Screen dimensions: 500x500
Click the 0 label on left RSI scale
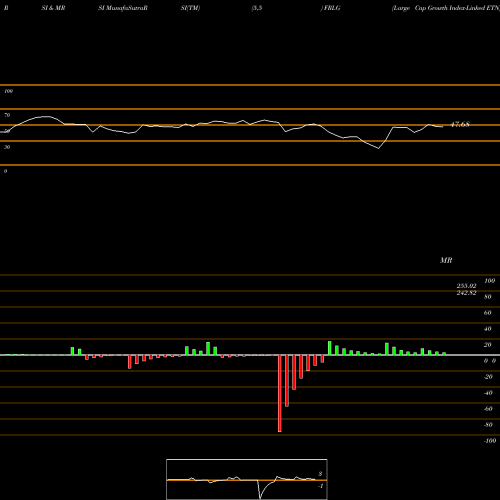5,171
